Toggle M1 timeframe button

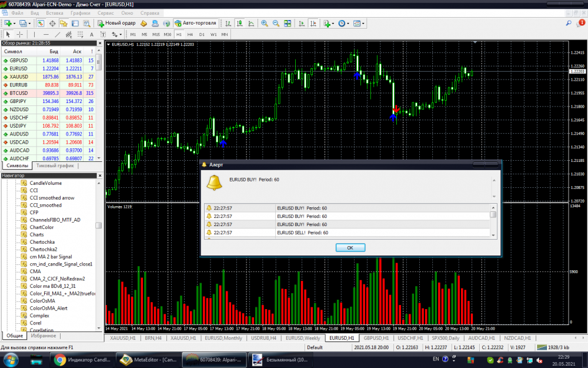coord(133,35)
